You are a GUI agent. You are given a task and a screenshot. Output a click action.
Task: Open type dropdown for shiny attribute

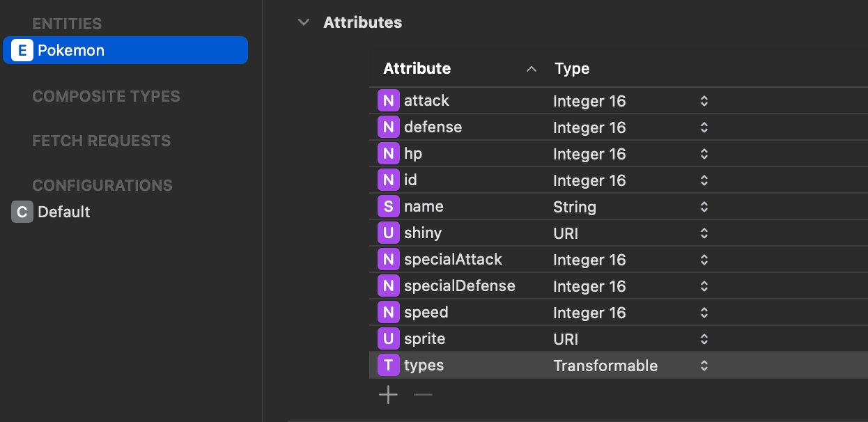[704, 233]
